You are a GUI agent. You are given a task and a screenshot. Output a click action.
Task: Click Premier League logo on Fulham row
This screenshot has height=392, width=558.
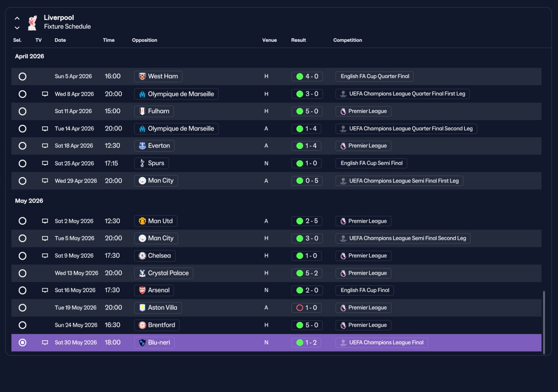[343, 112]
